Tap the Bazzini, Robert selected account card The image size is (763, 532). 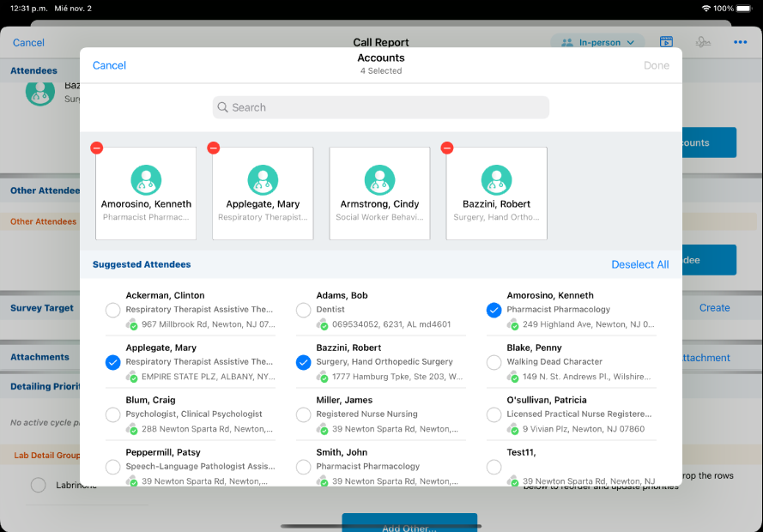point(496,193)
